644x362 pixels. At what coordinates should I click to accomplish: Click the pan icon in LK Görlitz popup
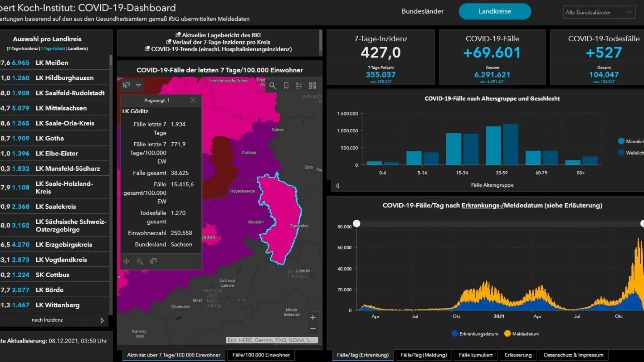(x=127, y=261)
